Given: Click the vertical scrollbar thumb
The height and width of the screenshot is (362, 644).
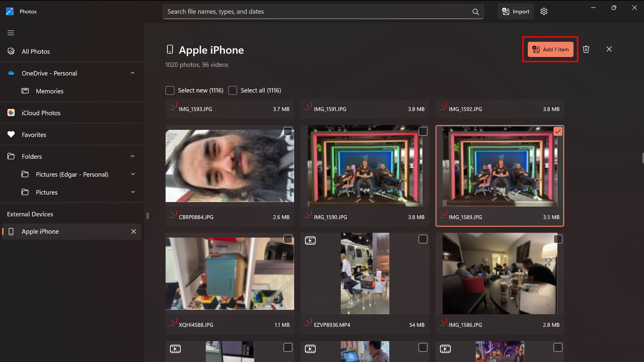Looking at the screenshot, I should (642, 158).
